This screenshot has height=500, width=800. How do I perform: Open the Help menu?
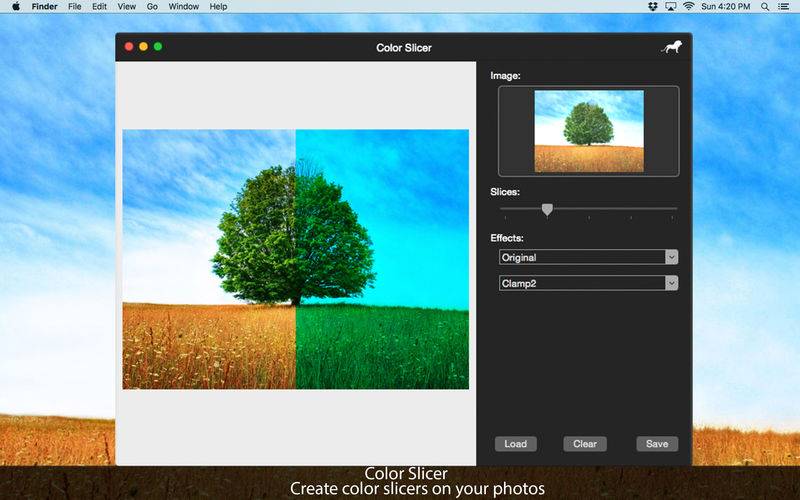pyautogui.click(x=218, y=7)
